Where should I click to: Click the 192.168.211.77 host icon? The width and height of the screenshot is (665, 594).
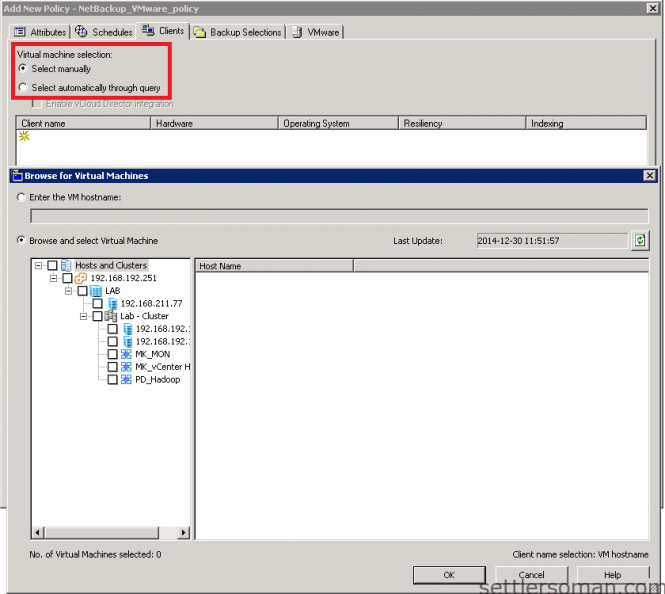click(112, 303)
